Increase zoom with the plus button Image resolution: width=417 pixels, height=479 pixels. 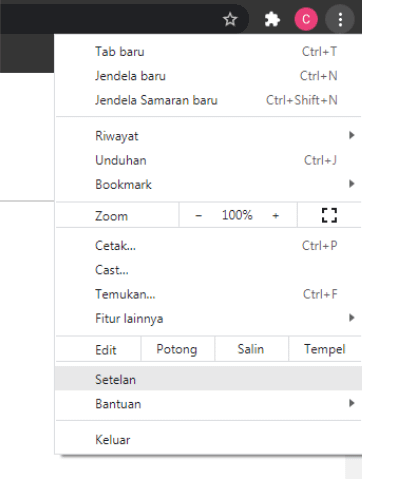click(x=275, y=216)
